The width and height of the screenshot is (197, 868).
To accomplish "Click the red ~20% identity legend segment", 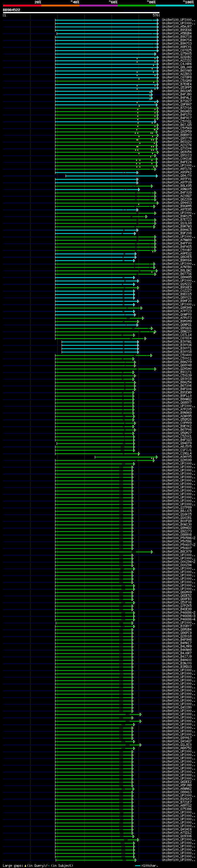I will pos(22,6).
